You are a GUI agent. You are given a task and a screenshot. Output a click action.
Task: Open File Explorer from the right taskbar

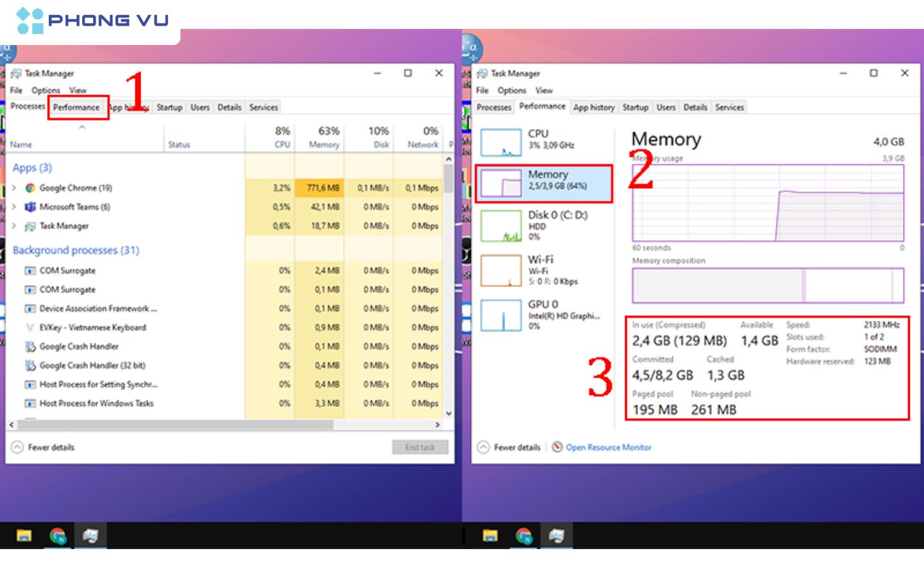pyautogui.click(x=490, y=536)
